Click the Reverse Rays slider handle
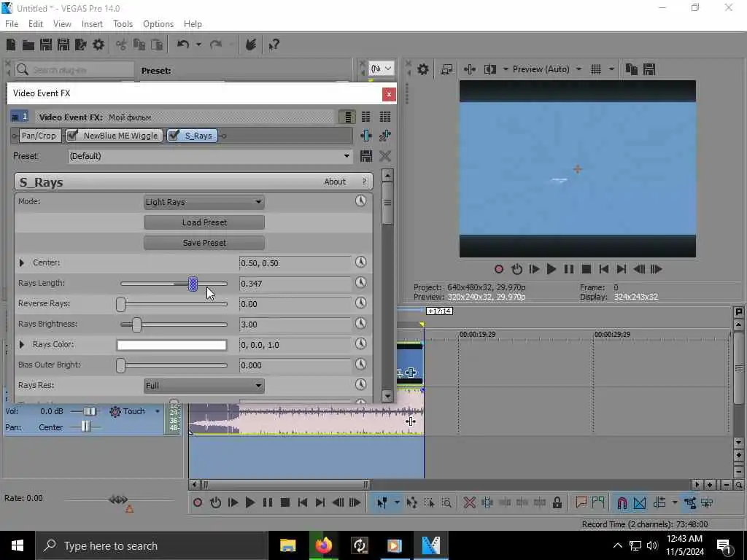The width and height of the screenshot is (747, 560). tap(120, 304)
